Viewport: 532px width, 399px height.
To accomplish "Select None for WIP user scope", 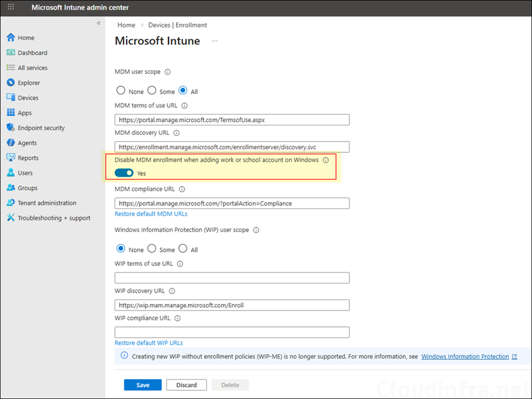I will 121,249.
